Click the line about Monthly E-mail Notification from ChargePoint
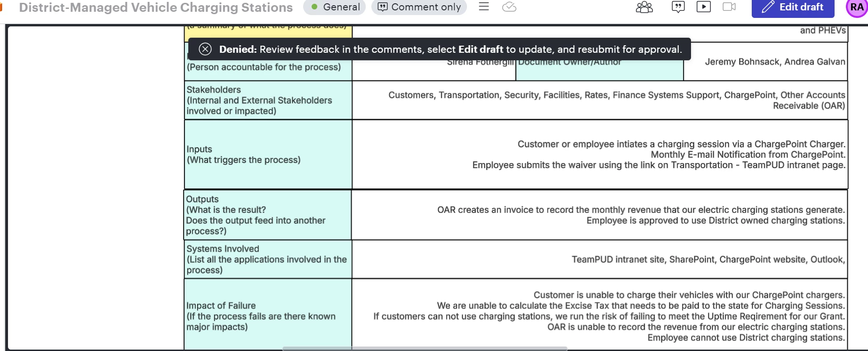Screen dimensions: 868x351 [x=748, y=155]
